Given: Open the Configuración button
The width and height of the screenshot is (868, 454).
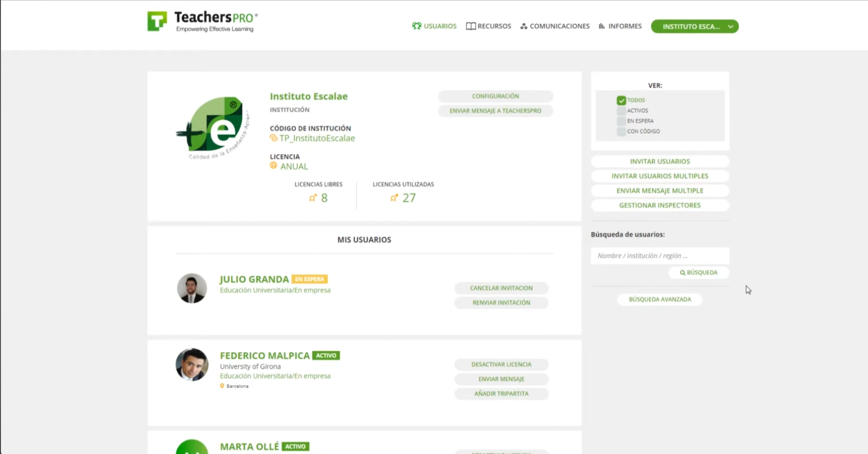Looking at the screenshot, I should [x=495, y=96].
